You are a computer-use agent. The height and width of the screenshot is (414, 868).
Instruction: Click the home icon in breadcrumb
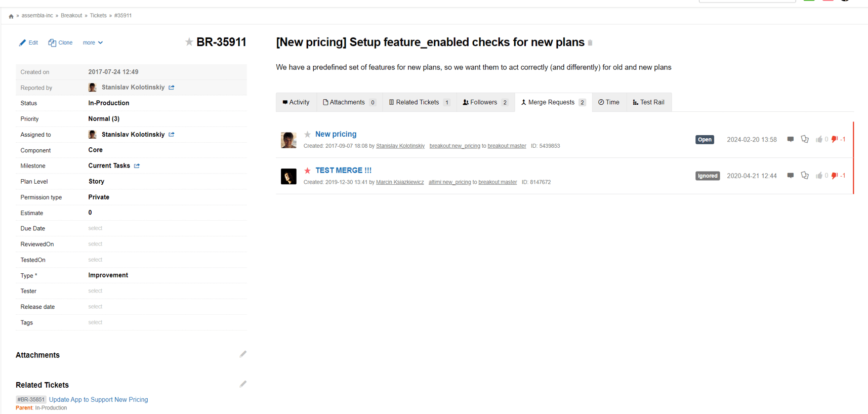[11, 16]
